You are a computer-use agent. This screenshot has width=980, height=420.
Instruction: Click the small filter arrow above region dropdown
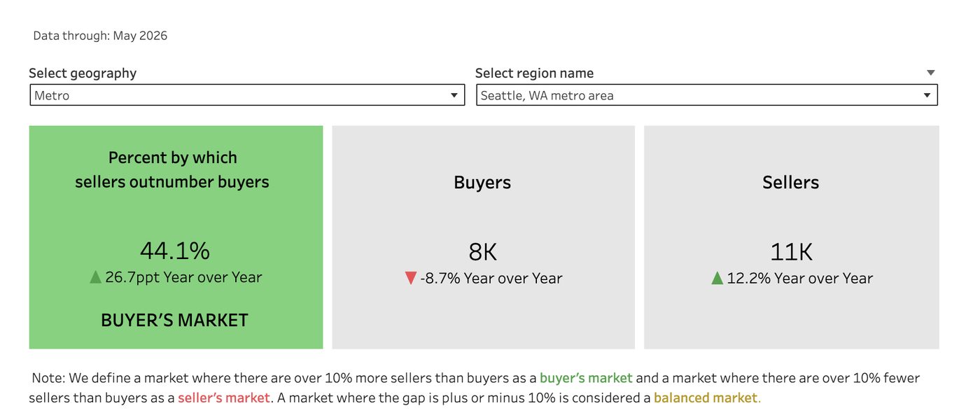[930, 73]
